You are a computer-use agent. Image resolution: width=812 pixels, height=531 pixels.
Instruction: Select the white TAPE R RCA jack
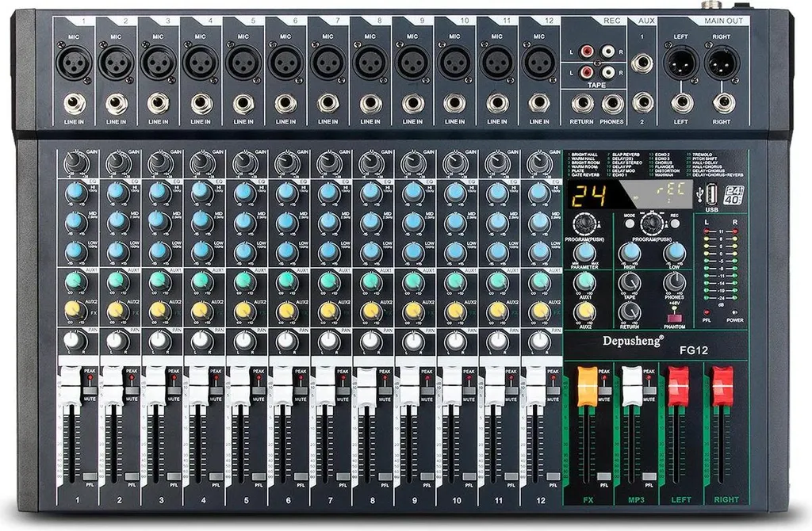(608, 72)
